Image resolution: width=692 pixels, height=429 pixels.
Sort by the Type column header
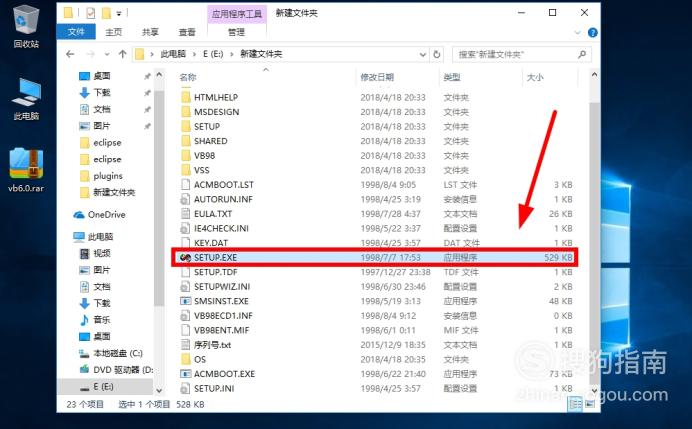[x=452, y=77]
